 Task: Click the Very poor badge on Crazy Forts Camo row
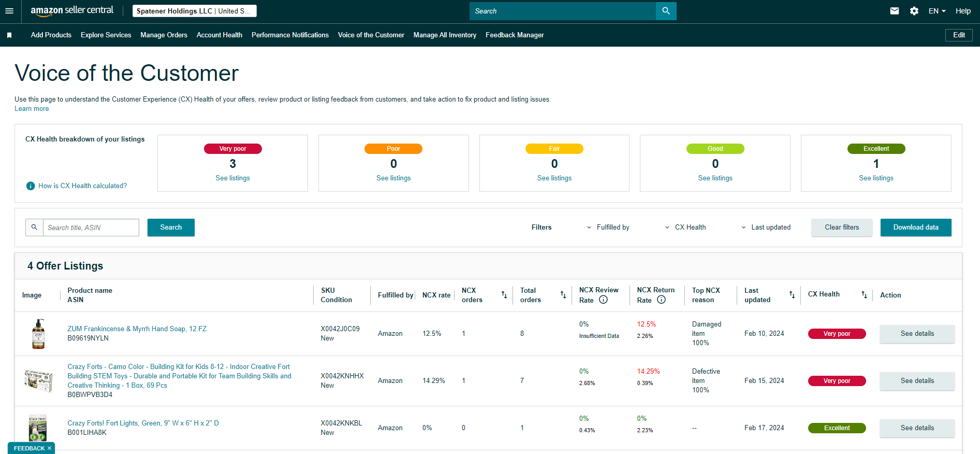pyautogui.click(x=837, y=381)
